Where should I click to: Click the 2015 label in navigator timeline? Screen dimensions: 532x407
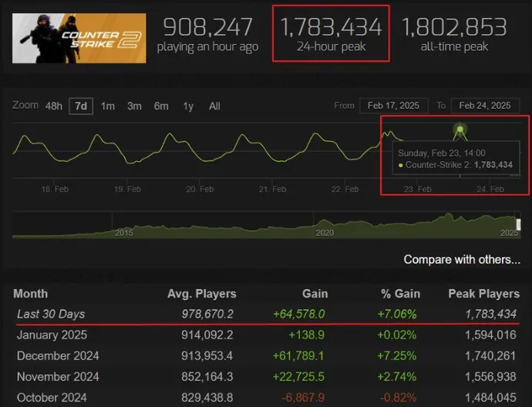124,233
